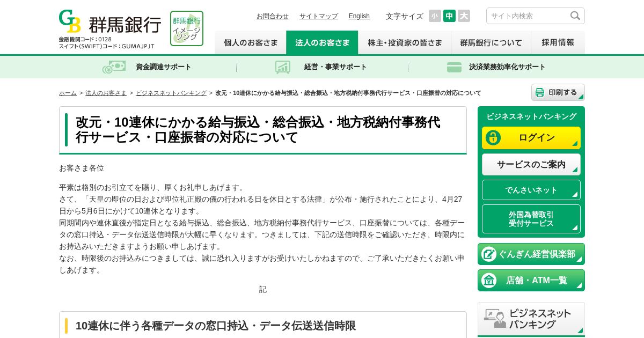Go to 法人のお客さま breadcrumb link

pos(106,93)
